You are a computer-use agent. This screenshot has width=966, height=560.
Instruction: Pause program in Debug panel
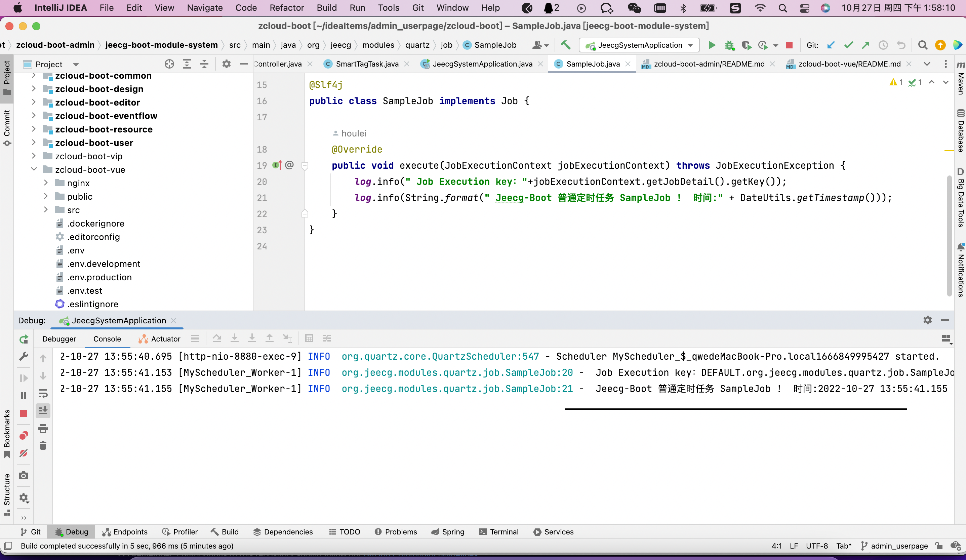point(24,395)
